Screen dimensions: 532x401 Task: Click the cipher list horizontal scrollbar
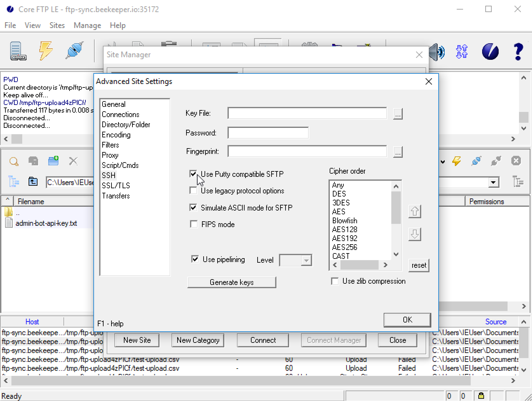tap(360, 265)
